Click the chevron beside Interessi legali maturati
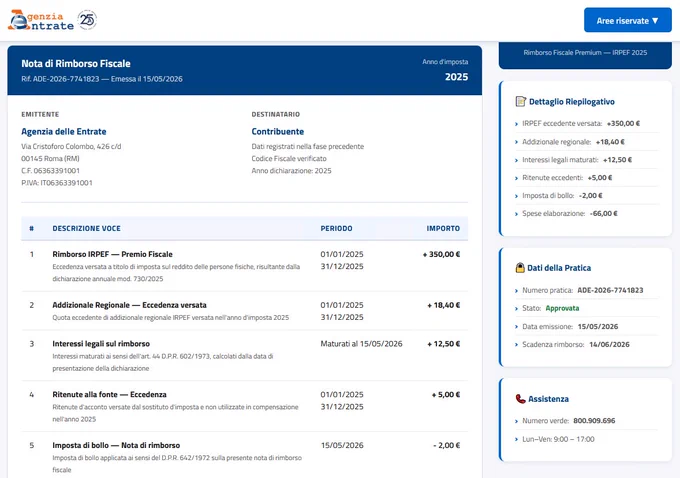This screenshot has height=478, width=680. tap(516, 160)
